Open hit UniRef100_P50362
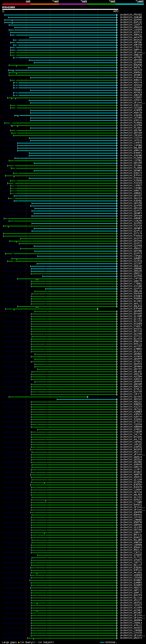 point(131,15)
